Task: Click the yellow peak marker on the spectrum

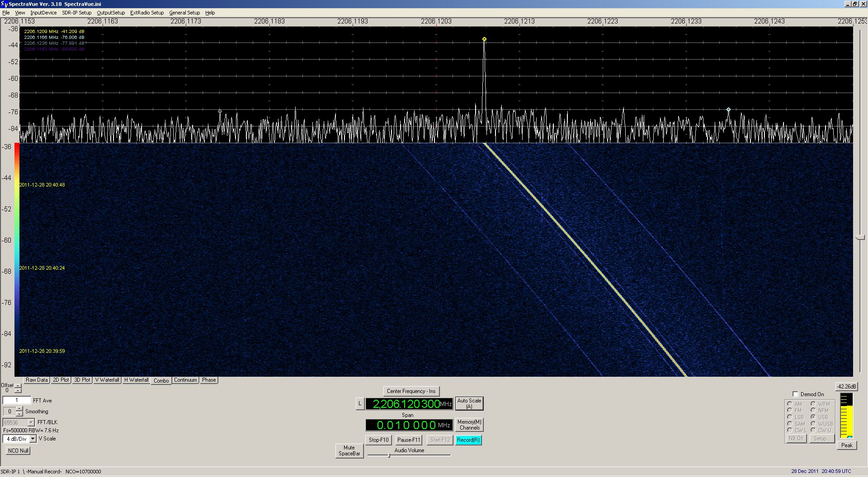Action: tap(484, 39)
